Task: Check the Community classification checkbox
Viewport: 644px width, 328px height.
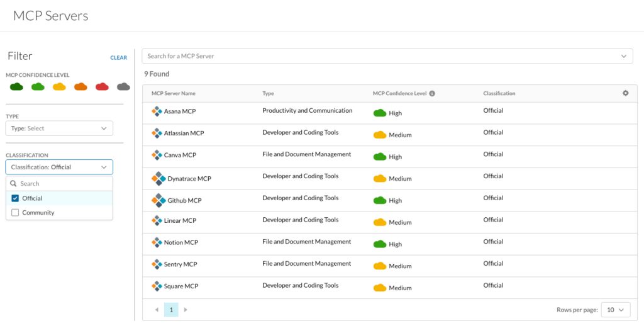Action: [15, 213]
